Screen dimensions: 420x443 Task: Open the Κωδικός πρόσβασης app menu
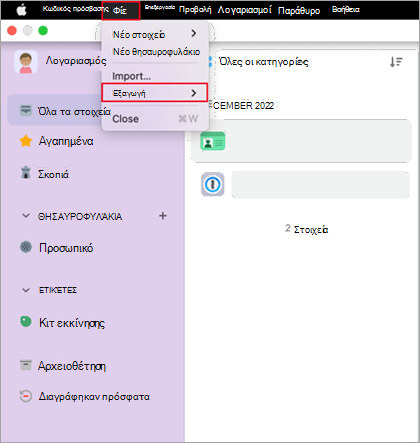75,9
